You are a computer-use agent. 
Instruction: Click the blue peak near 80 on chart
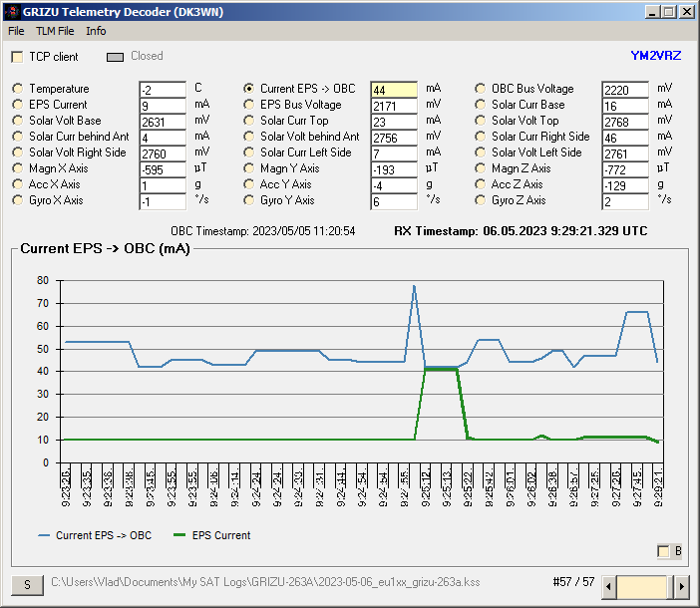click(414, 286)
